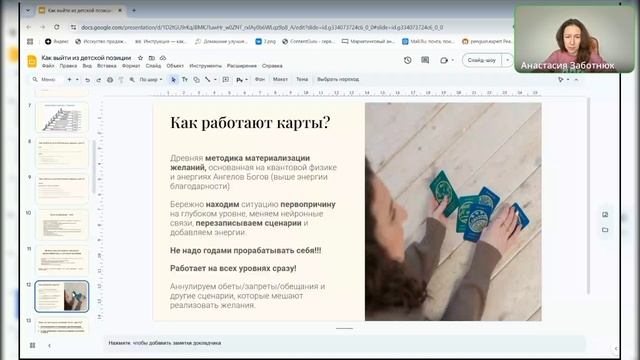Click the grid view icon at bottom left
This screenshot has width=640, height=360.
pyautogui.click(x=32, y=345)
